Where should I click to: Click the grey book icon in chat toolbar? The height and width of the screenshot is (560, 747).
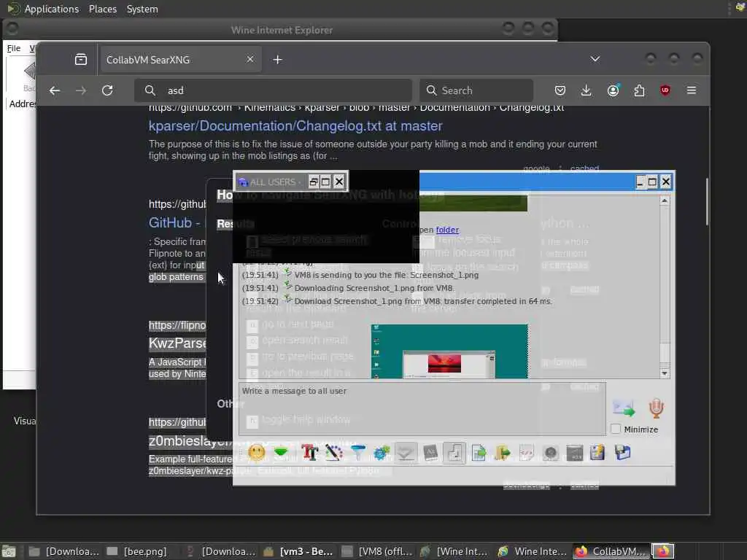click(x=430, y=452)
